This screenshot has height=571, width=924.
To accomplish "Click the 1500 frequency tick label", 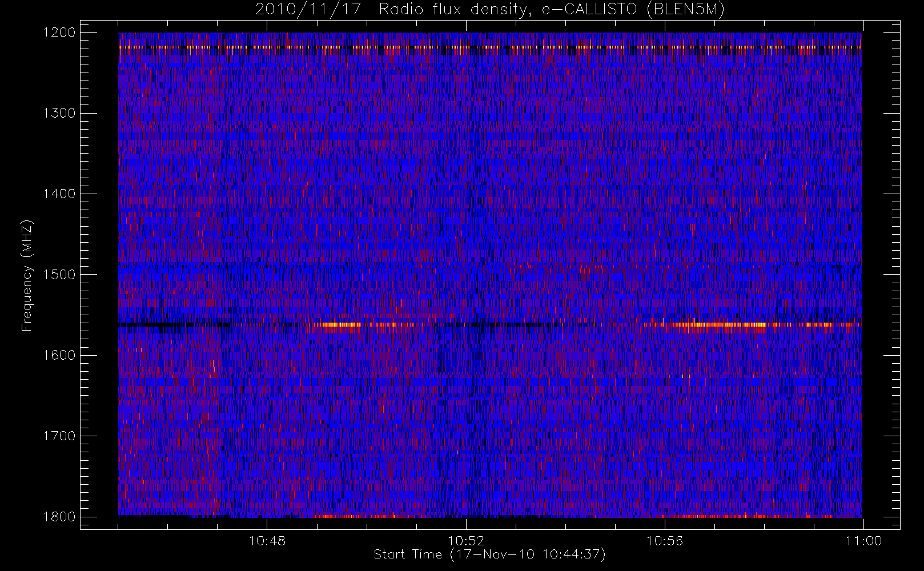I will point(59,275).
